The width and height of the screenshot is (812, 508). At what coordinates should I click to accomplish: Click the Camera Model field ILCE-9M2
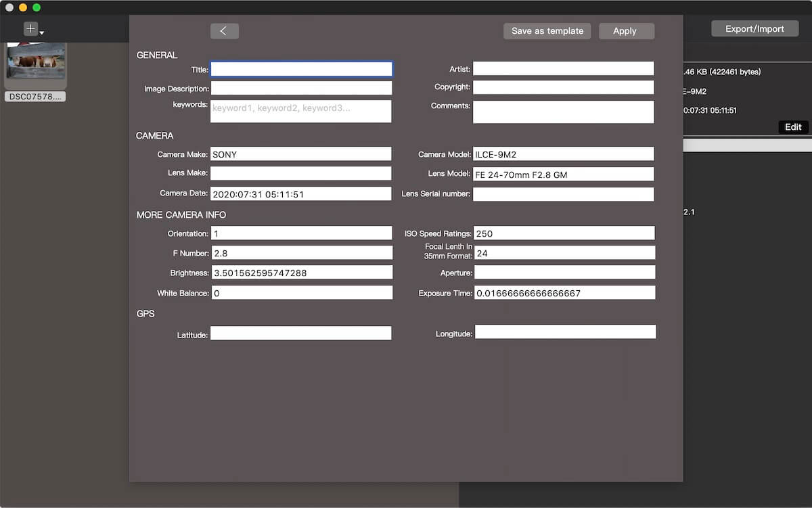pos(564,154)
